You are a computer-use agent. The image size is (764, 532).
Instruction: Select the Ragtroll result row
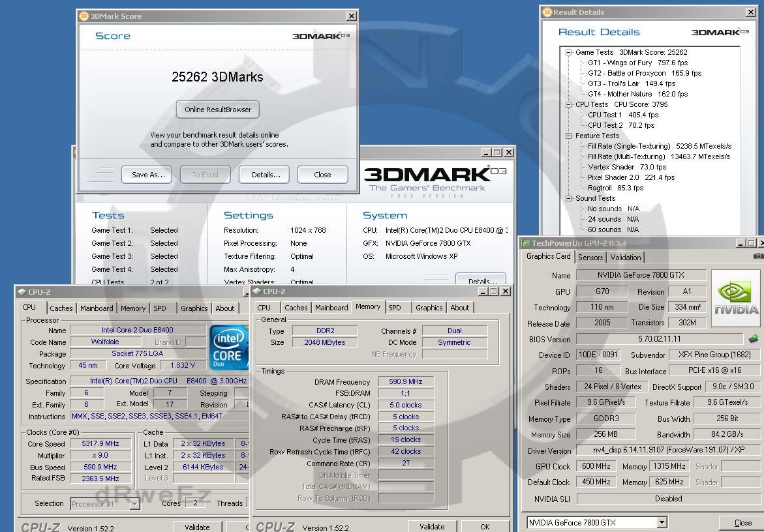pos(615,188)
